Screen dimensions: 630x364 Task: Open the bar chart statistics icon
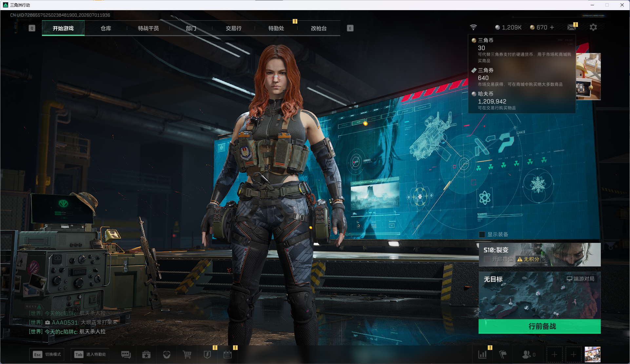(x=482, y=355)
